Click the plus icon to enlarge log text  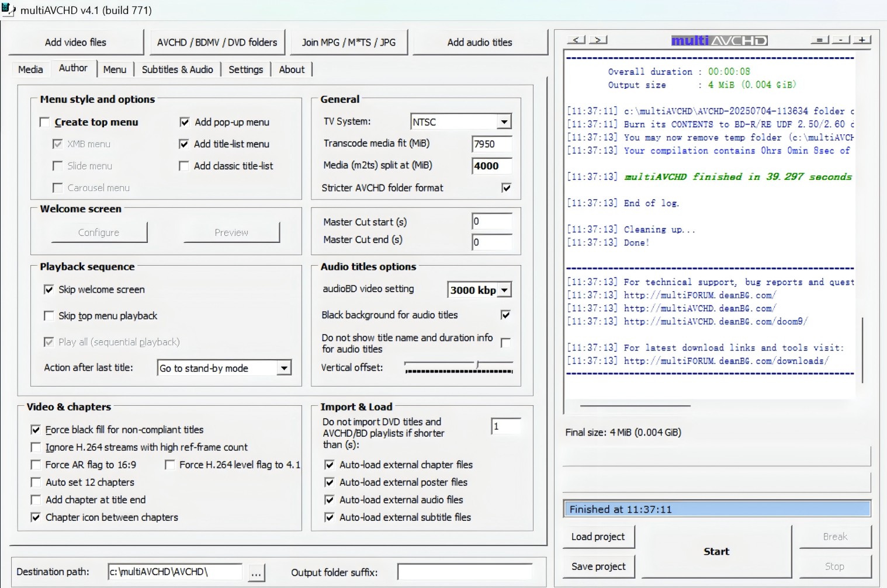pyautogui.click(x=861, y=39)
